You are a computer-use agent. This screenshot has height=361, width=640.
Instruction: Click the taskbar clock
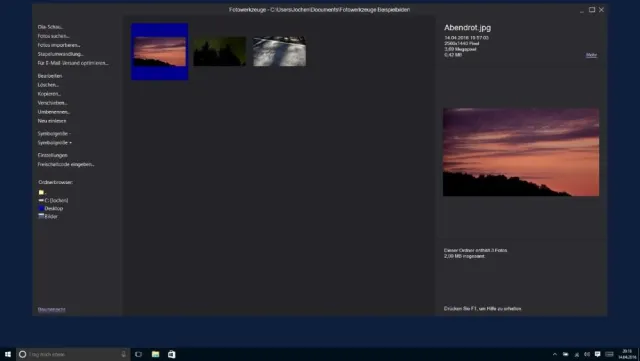pos(627,354)
